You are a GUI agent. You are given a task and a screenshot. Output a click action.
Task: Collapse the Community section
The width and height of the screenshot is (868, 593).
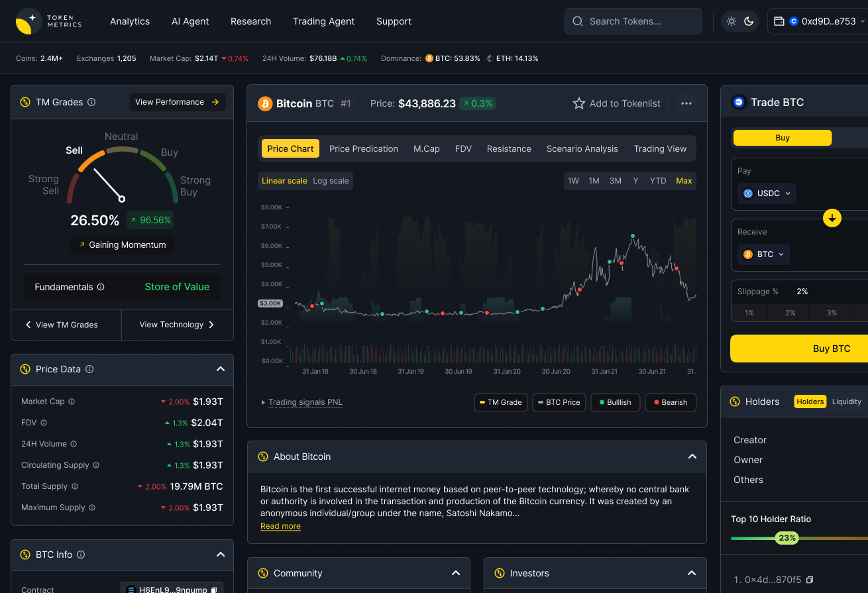[x=456, y=573]
